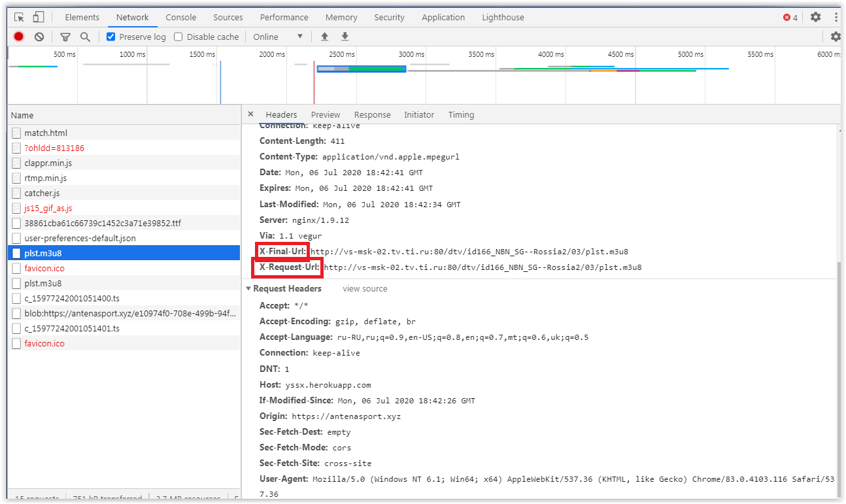The height and width of the screenshot is (504, 846).
Task: Click the selected blue bar in timeline overview
Action: (361, 69)
